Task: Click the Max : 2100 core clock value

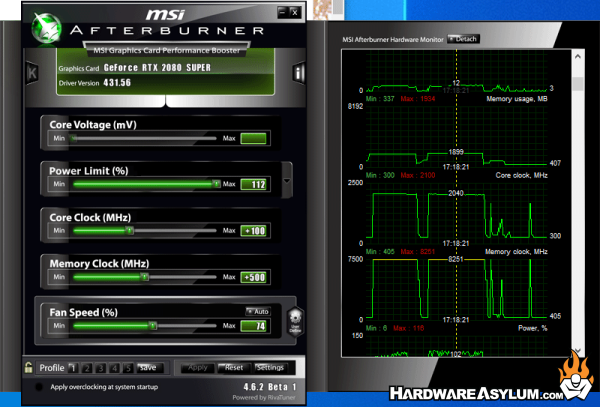Action: pos(418,175)
